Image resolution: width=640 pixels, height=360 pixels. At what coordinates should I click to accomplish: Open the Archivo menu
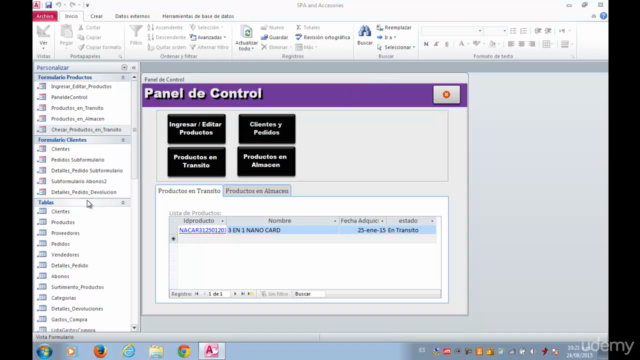coord(44,16)
